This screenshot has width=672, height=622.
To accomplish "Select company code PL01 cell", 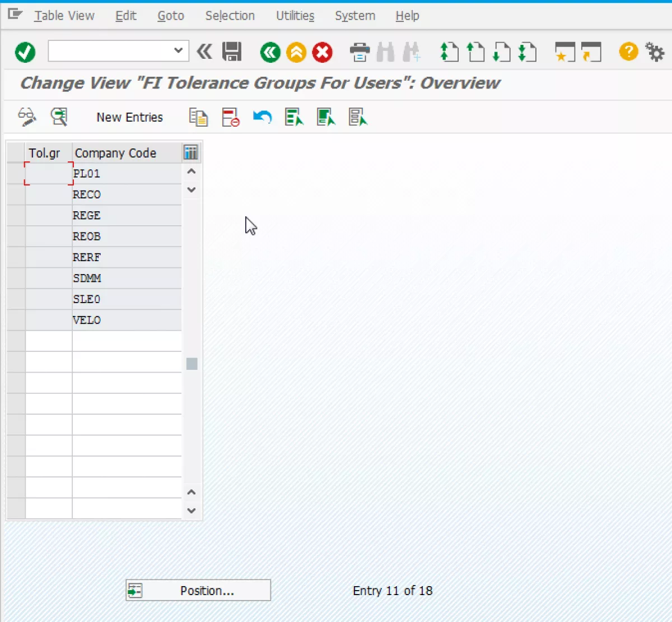I will click(127, 174).
